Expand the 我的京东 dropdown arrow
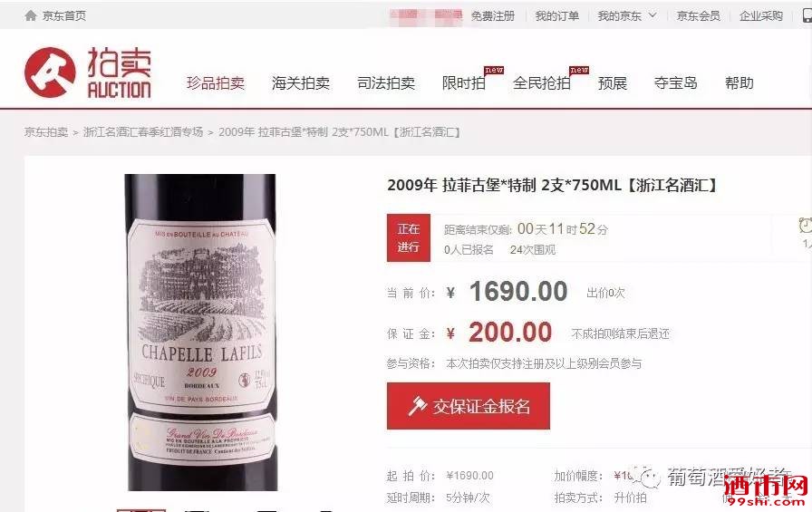The width and height of the screenshot is (812, 512). pos(652,15)
